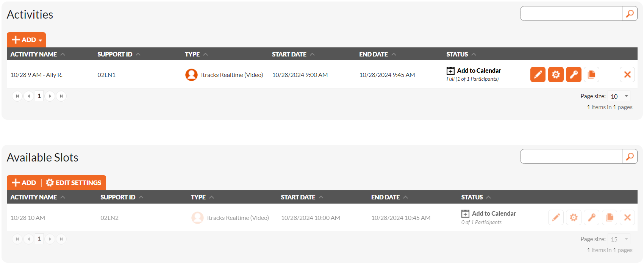Duplicate the 10/28 9 AM activity with copy icon
This screenshot has width=644, height=265.
591,74
